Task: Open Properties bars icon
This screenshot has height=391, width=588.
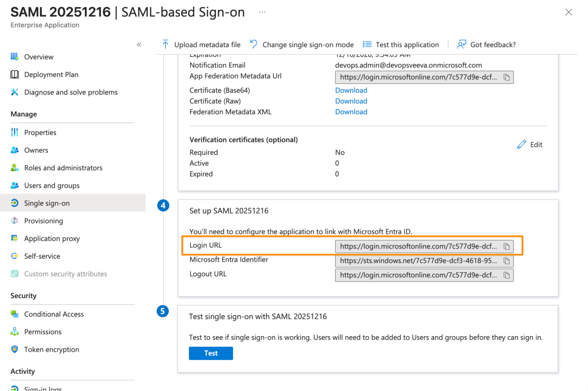Action: (14, 132)
